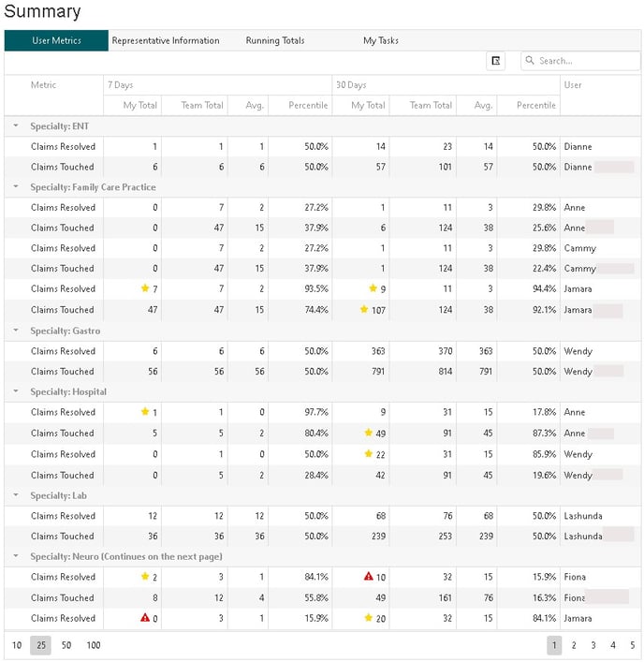Collapse the Specialty: Family Care Practice group

pyautogui.click(x=16, y=187)
